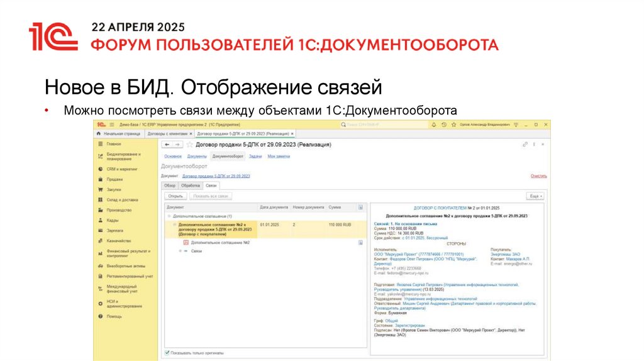
Task: Open history clock icon
Action: click(x=443, y=125)
